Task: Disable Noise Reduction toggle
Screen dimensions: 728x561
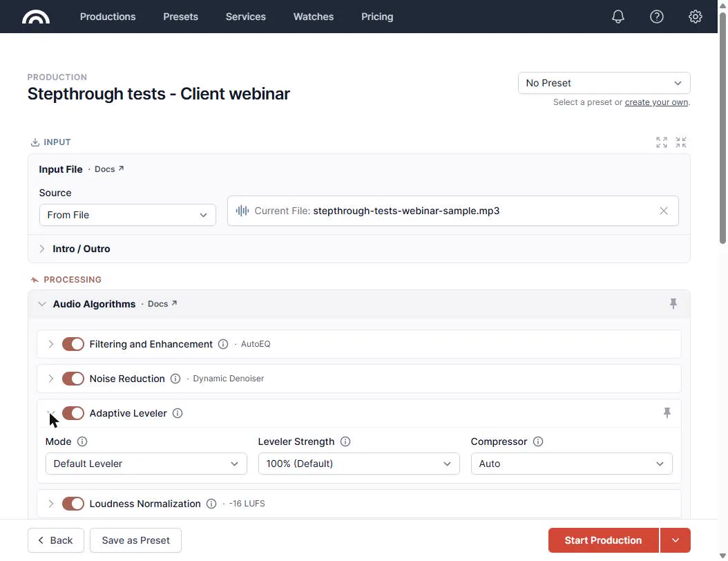Action: pos(73,379)
